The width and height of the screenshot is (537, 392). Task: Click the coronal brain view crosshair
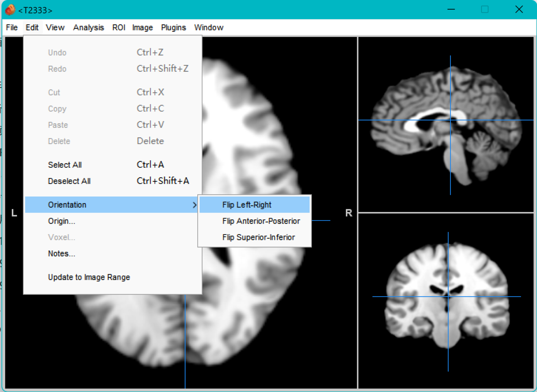click(448, 297)
